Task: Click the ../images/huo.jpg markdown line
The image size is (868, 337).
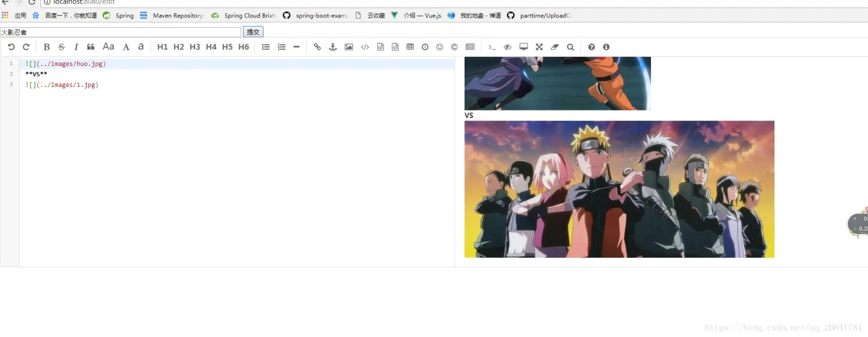Action: pyautogui.click(x=65, y=64)
